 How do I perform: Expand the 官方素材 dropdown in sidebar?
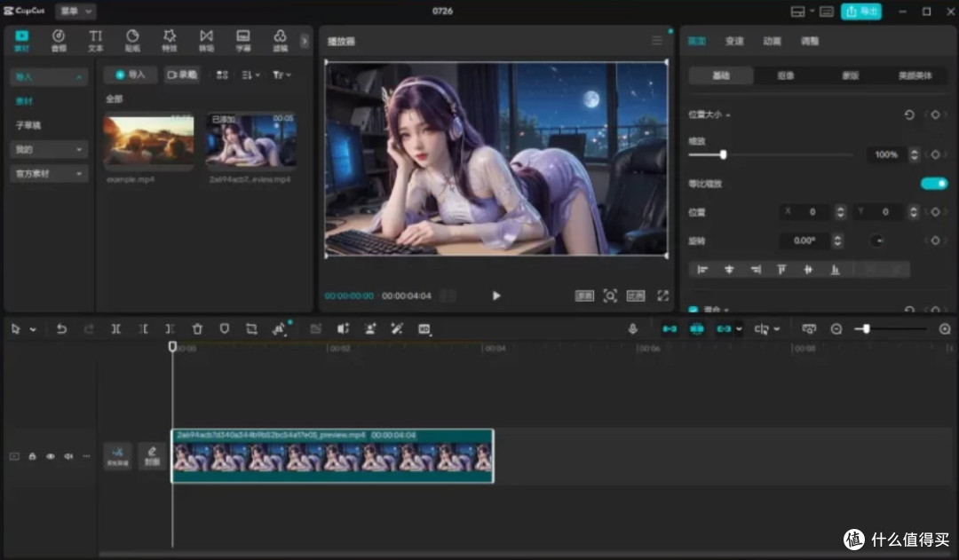click(x=79, y=174)
